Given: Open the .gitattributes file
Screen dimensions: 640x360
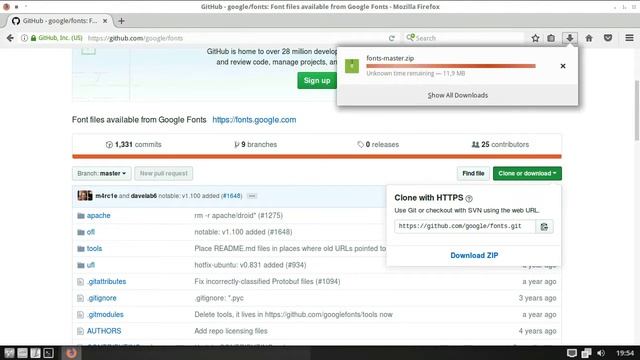Looking at the screenshot, I should (x=107, y=282).
